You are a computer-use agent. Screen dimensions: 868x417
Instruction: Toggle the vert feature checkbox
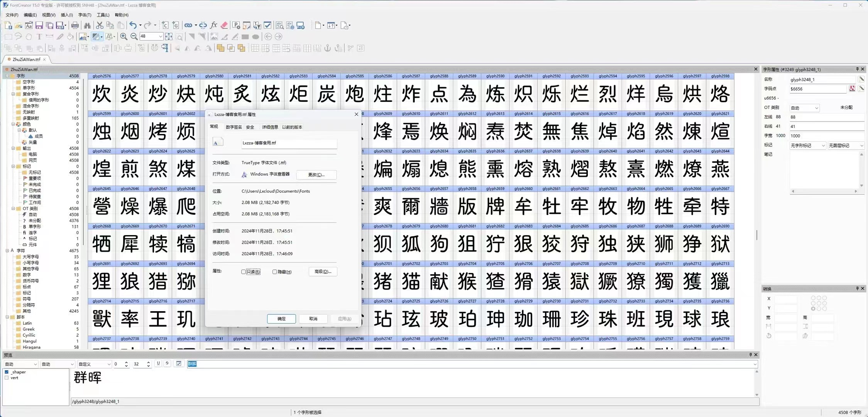click(7, 378)
